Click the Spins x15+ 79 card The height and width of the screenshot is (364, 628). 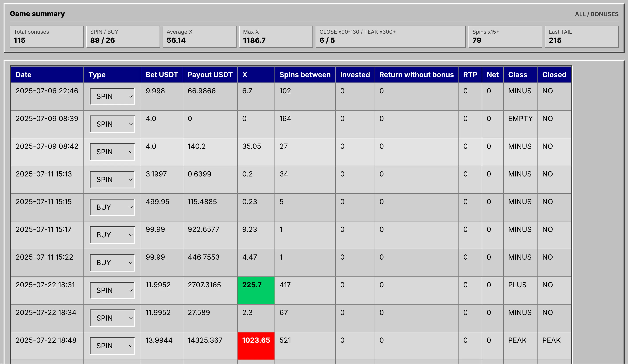(x=505, y=37)
